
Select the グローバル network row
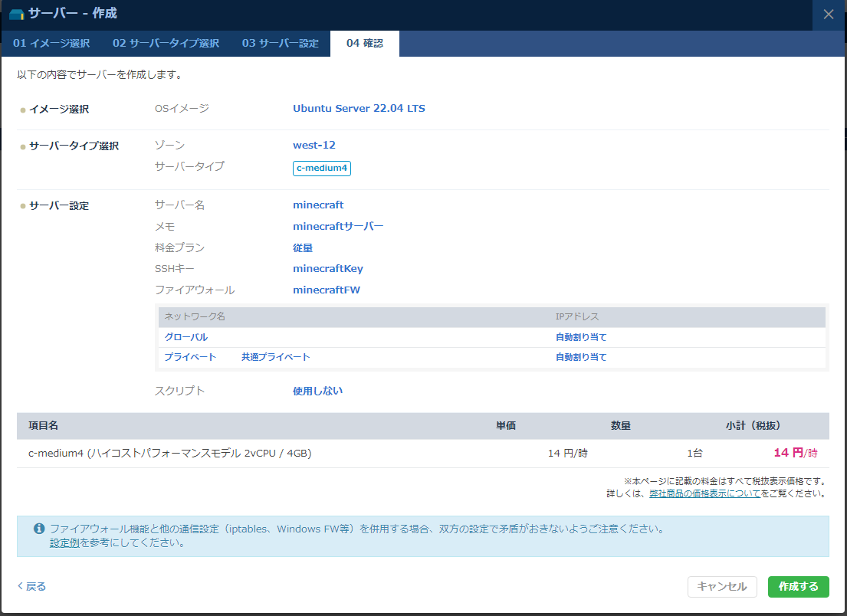185,337
